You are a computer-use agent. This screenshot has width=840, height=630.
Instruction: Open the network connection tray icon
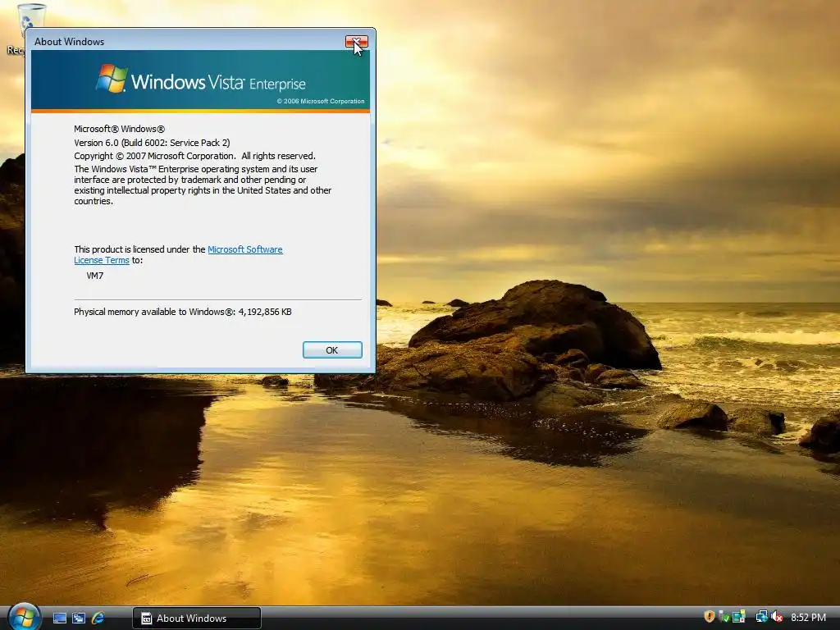tap(761, 617)
